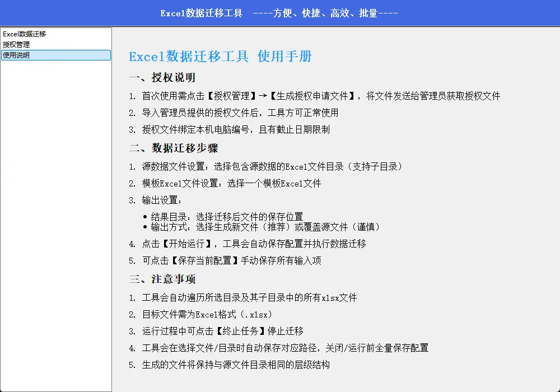
Task: Click the heading 三、注意事项
Action: tap(162, 279)
